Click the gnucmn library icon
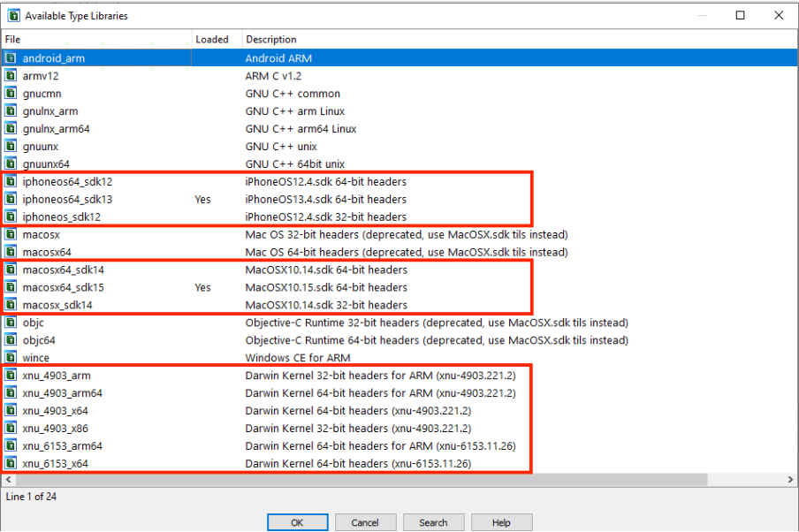The width and height of the screenshot is (799, 532). (x=11, y=94)
